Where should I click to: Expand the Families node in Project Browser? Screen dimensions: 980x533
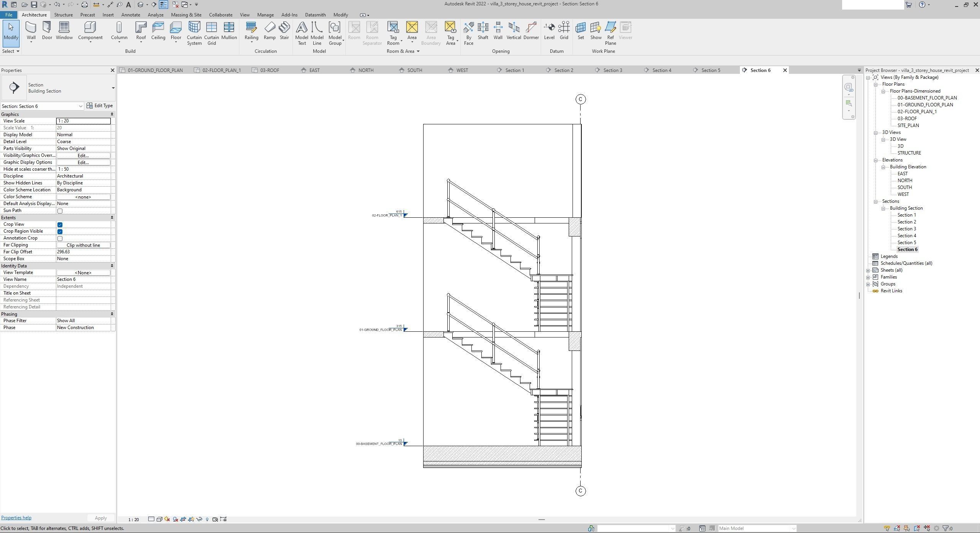click(868, 277)
